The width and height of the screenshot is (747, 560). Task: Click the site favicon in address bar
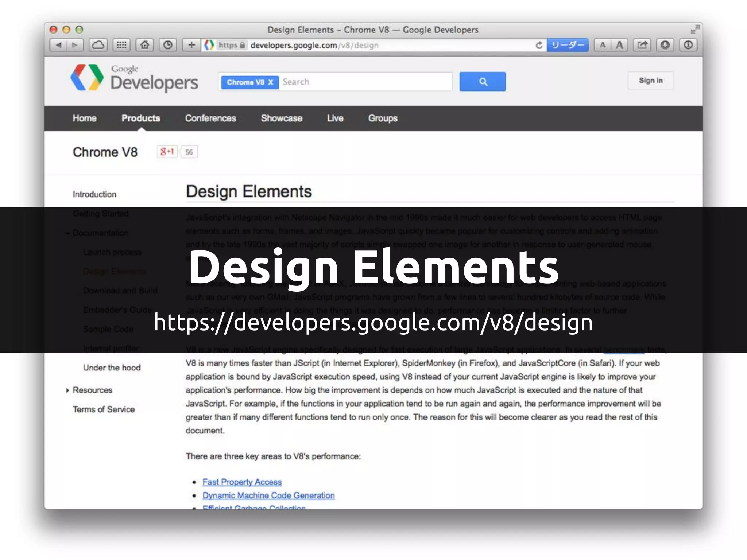pyautogui.click(x=209, y=45)
